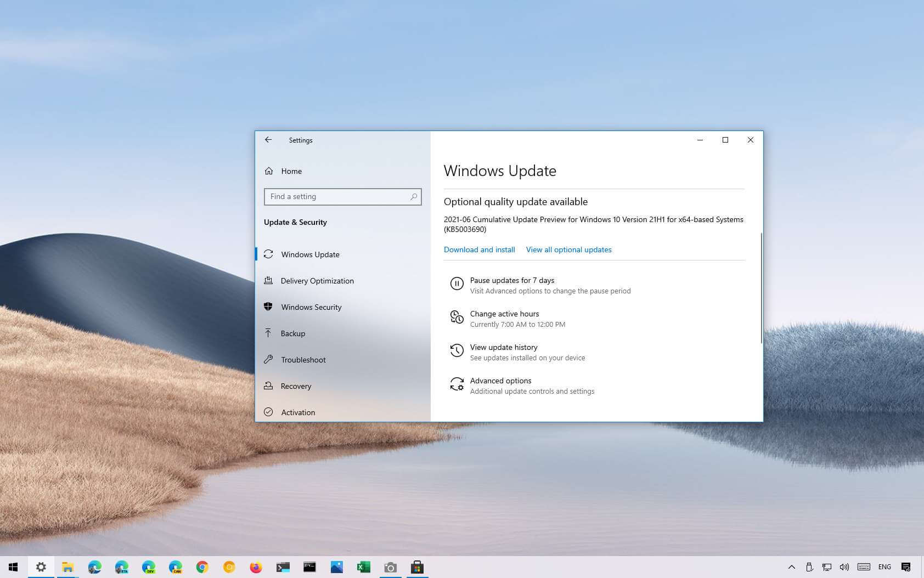Open Microsoft Store from the taskbar
Image resolution: width=924 pixels, height=578 pixels.
(418, 566)
